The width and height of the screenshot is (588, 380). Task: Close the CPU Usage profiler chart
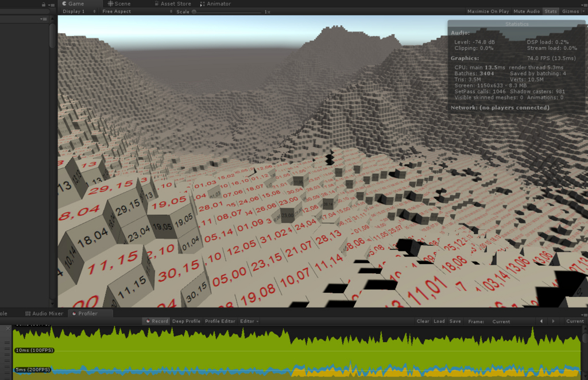click(8, 329)
